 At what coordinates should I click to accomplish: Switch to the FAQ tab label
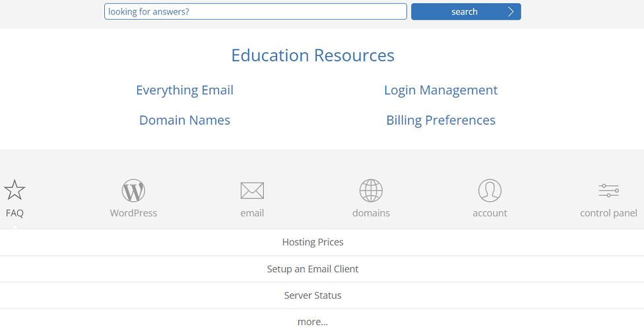pos(15,214)
